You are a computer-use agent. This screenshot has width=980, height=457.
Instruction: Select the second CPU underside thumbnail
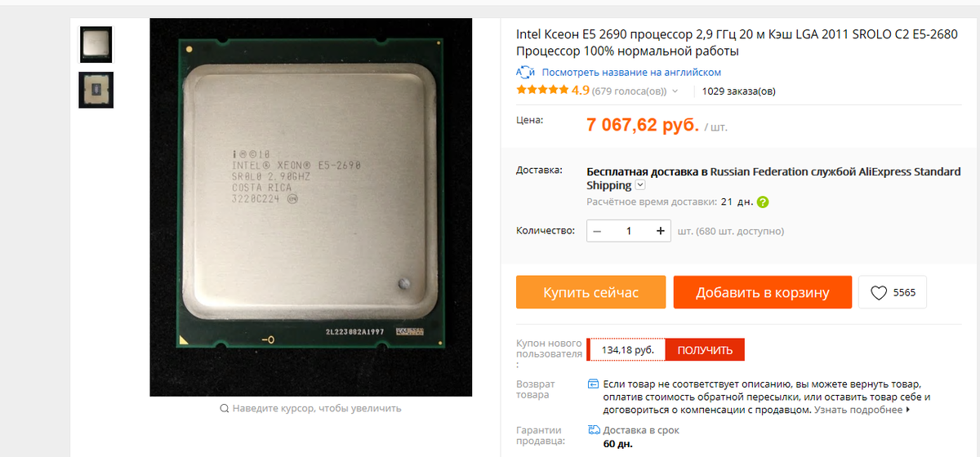96,90
